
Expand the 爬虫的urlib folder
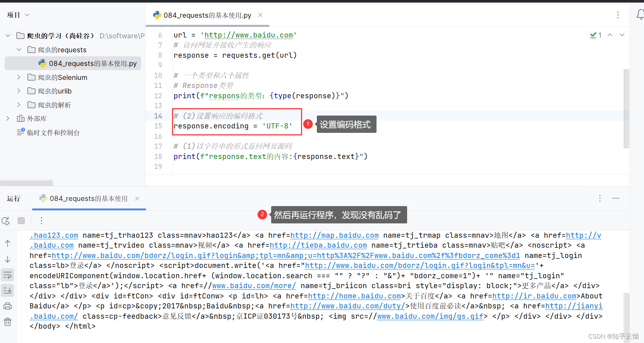click(x=19, y=91)
